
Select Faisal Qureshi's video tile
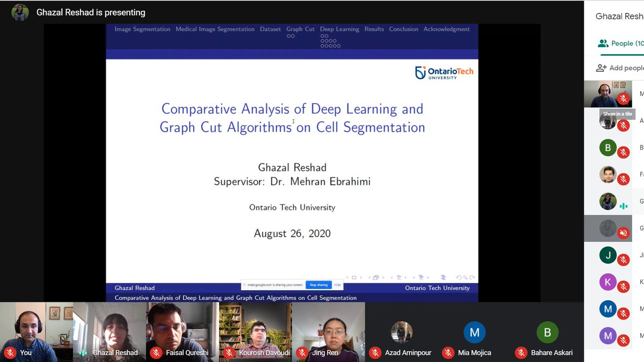(182, 331)
